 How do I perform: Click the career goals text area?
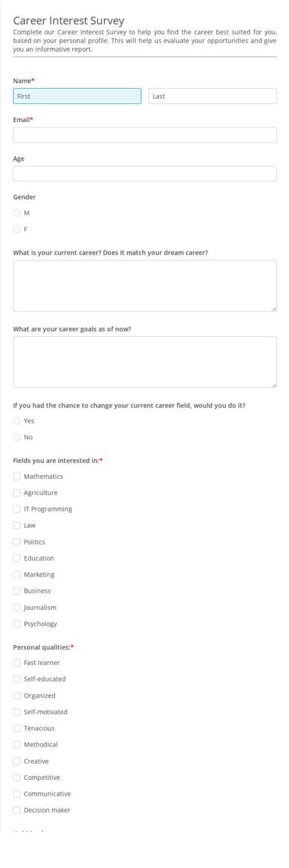click(145, 362)
